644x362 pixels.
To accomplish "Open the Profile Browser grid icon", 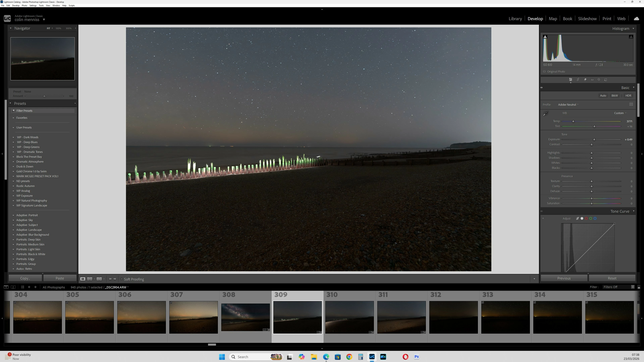I will pyautogui.click(x=631, y=104).
